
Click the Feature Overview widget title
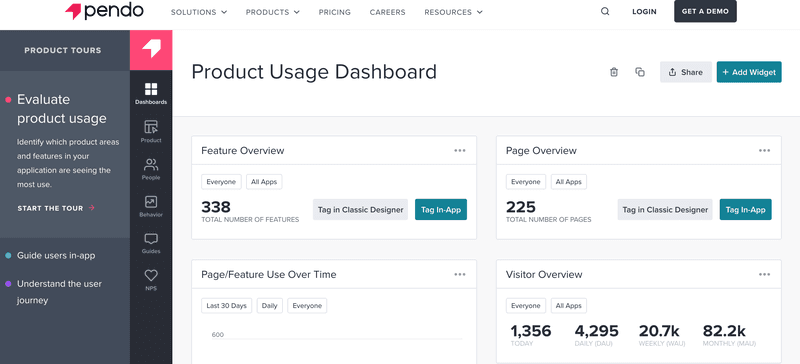tap(242, 151)
